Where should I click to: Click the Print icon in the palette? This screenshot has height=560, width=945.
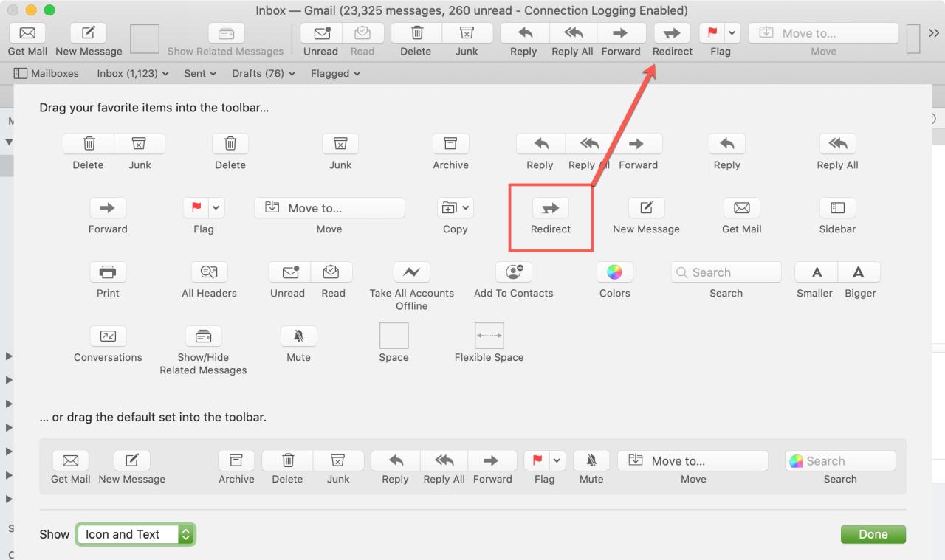point(108,272)
